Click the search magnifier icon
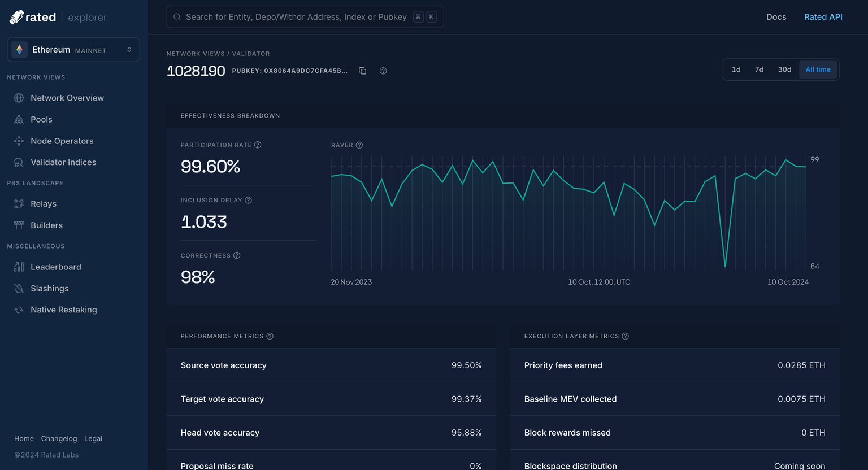Image resolution: width=868 pixels, height=470 pixels. [177, 17]
